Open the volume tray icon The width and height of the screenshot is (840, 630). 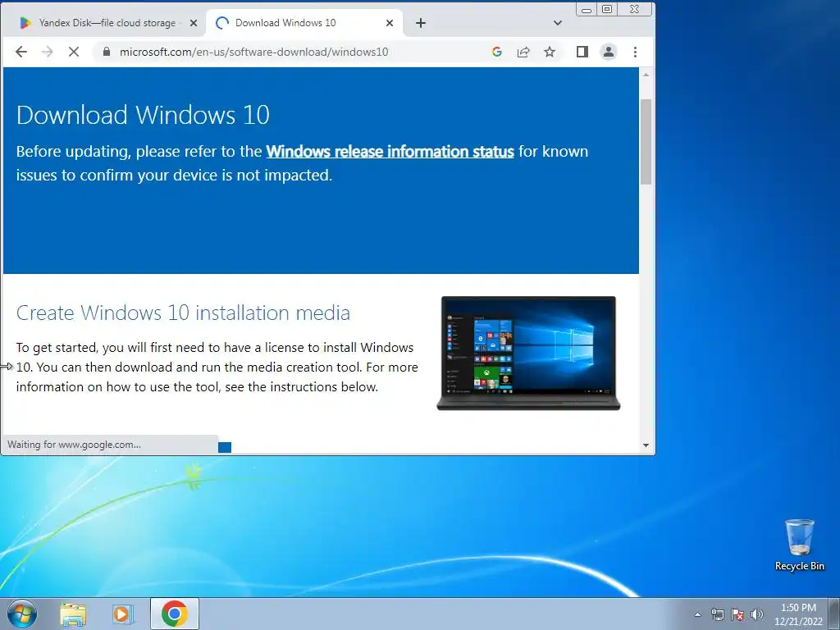click(x=756, y=614)
